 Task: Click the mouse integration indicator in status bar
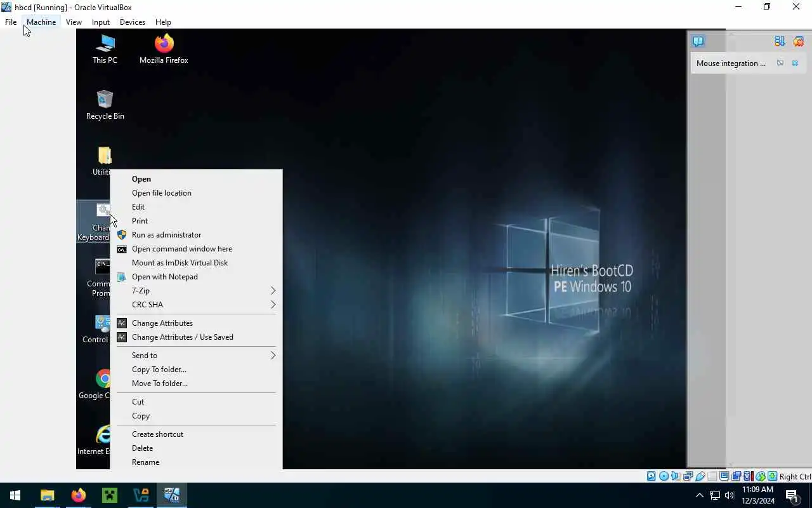(x=761, y=476)
